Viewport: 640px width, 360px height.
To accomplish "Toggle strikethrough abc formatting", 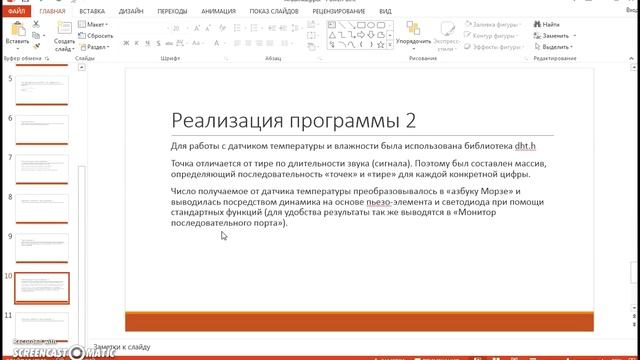I will (x=169, y=43).
